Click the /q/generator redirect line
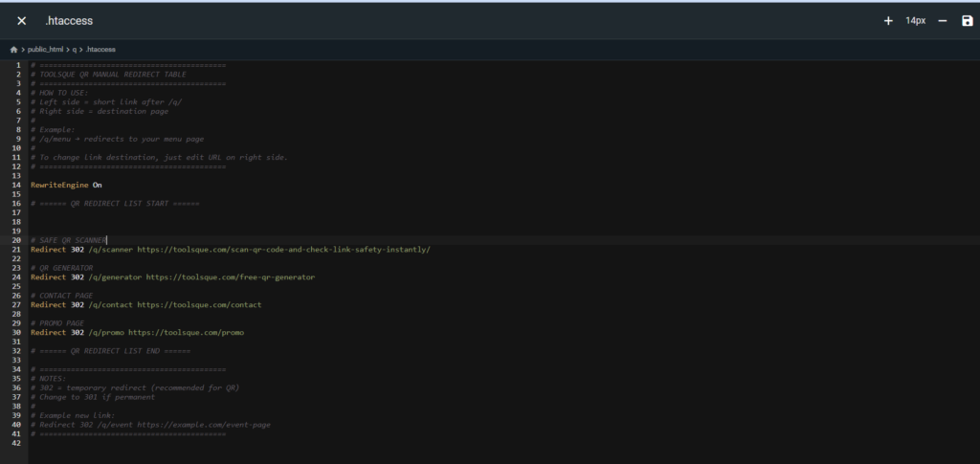 (x=172, y=277)
